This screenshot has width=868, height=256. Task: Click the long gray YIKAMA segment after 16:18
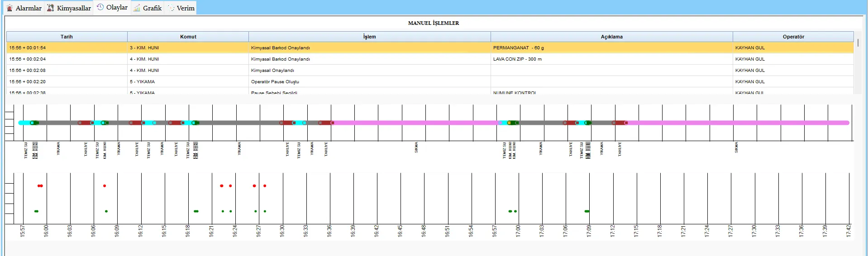click(x=239, y=123)
